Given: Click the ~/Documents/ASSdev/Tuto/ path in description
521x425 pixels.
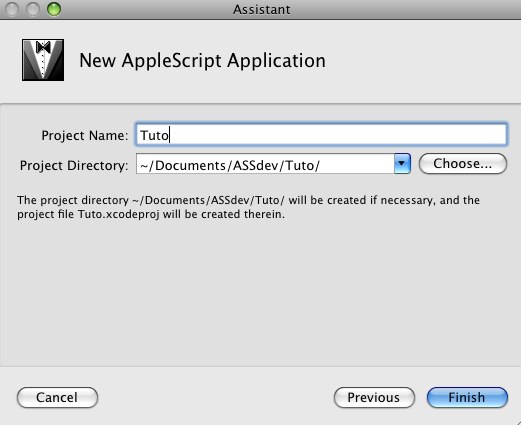Looking at the screenshot, I should 209,200.
